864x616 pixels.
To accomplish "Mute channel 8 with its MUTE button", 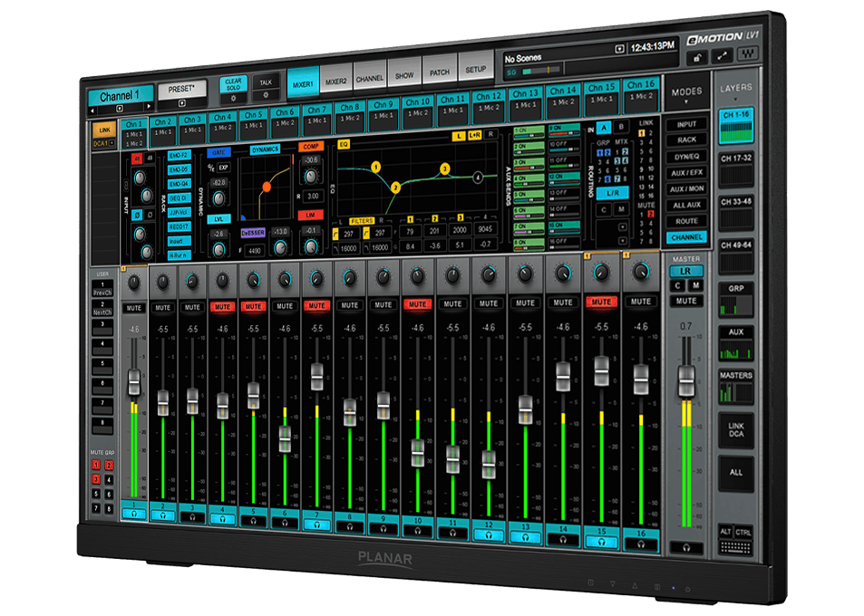I will 350,305.
